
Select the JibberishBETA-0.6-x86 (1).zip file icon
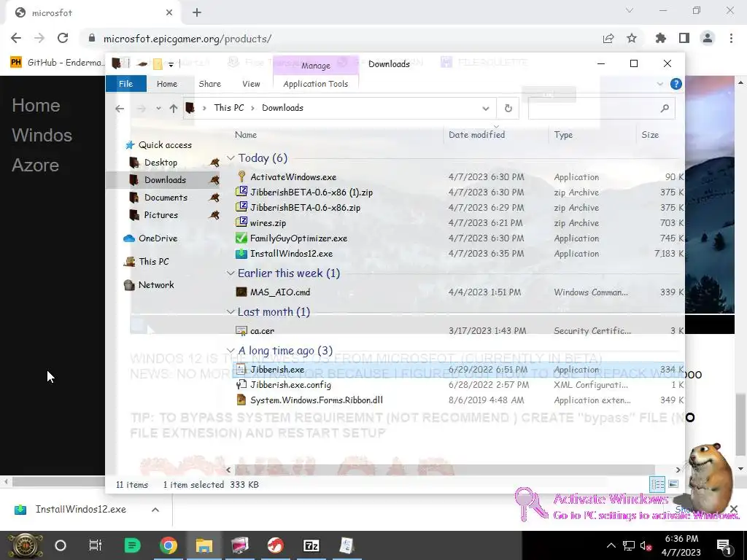pos(241,192)
